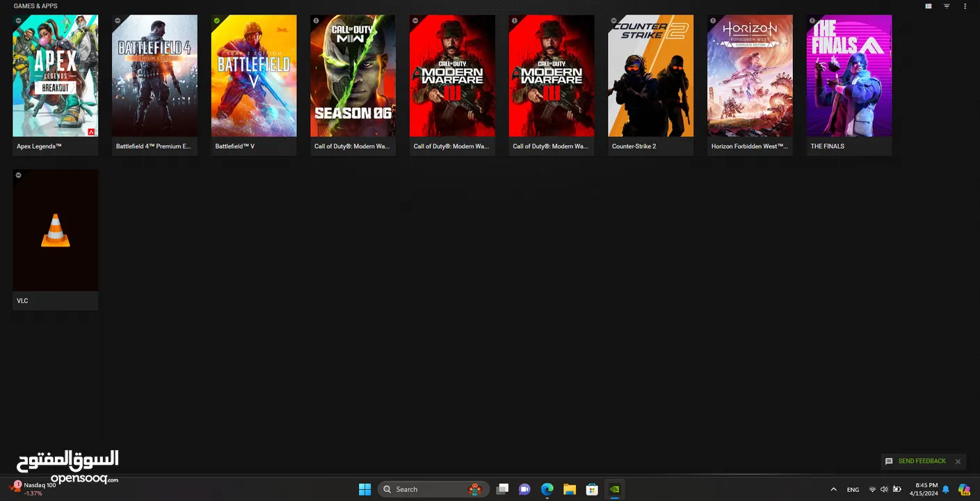Click alert badge on Horizon Forbidden West tile
980x501 pixels.
click(713, 21)
